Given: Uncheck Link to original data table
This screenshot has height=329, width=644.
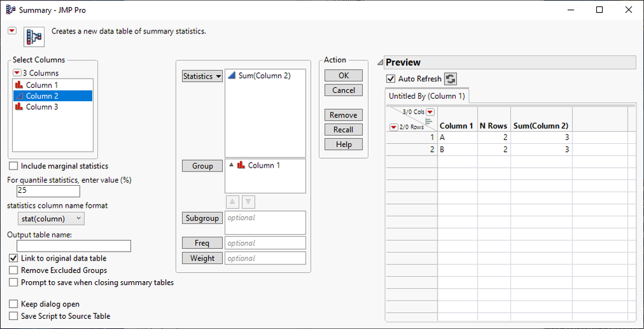Looking at the screenshot, I should [14, 258].
